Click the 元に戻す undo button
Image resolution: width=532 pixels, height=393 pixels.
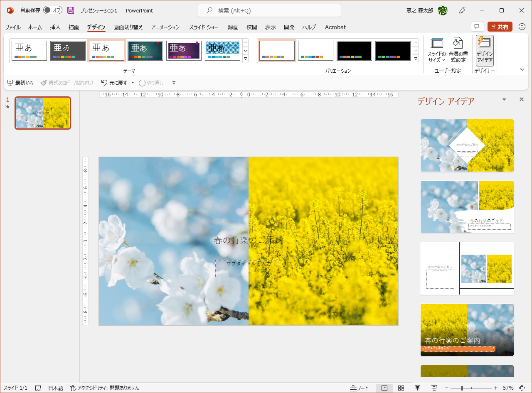pyautogui.click(x=115, y=83)
